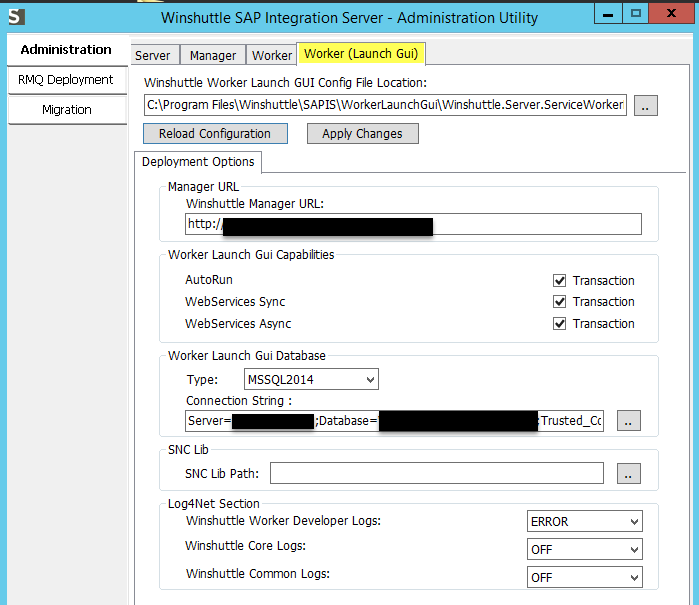The width and height of the screenshot is (699, 605).
Task: Open Winshuttle Core Logs level dropdown
Action: [584, 549]
